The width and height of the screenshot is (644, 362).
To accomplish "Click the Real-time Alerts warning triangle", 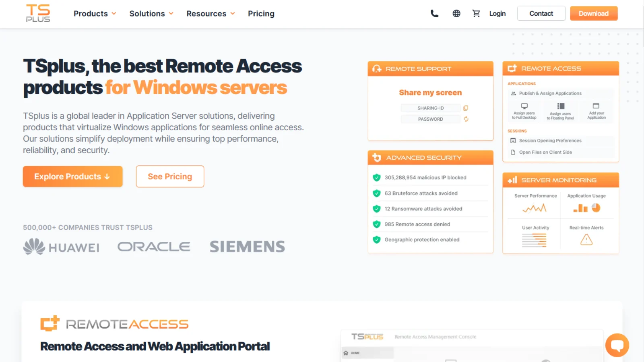I will (586, 240).
